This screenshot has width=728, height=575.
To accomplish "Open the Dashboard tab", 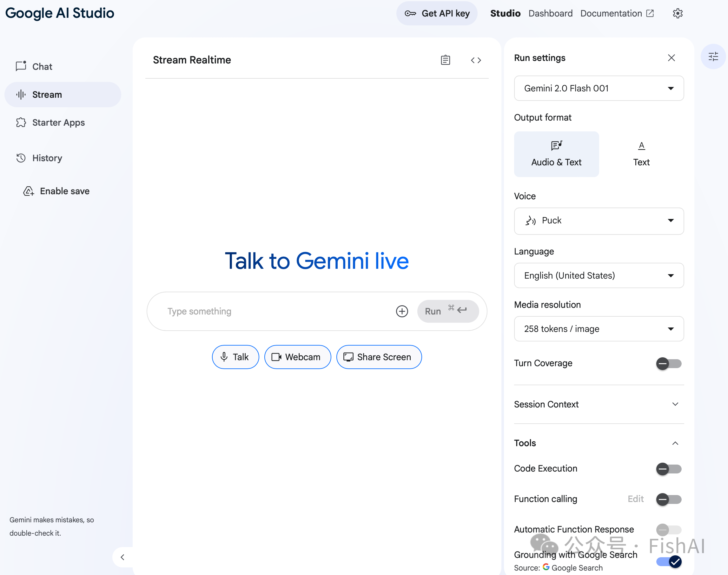I will [550, 13].
